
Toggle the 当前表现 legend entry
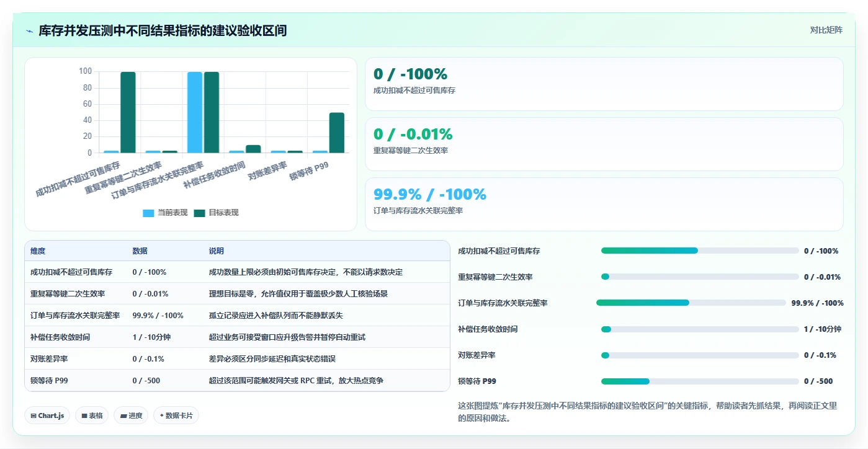[165, 213]
